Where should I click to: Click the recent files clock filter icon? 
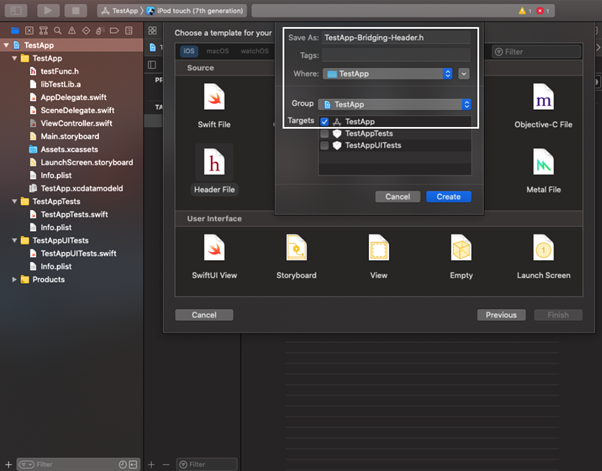coord(122,464)
